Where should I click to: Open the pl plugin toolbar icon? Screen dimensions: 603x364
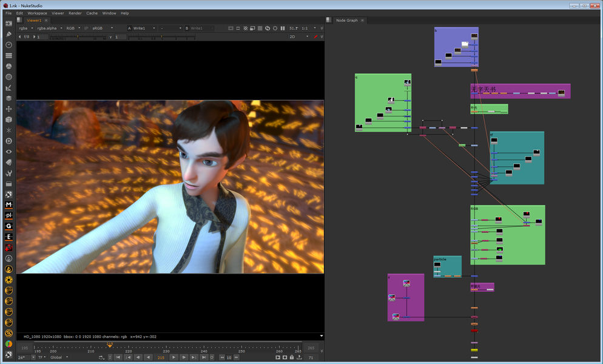point(8,215)
